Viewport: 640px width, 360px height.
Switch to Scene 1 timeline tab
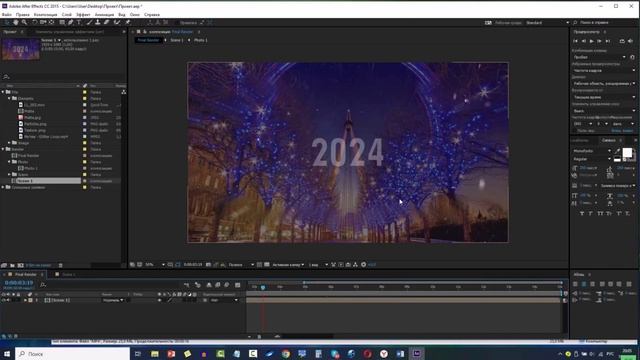point(69,274)
